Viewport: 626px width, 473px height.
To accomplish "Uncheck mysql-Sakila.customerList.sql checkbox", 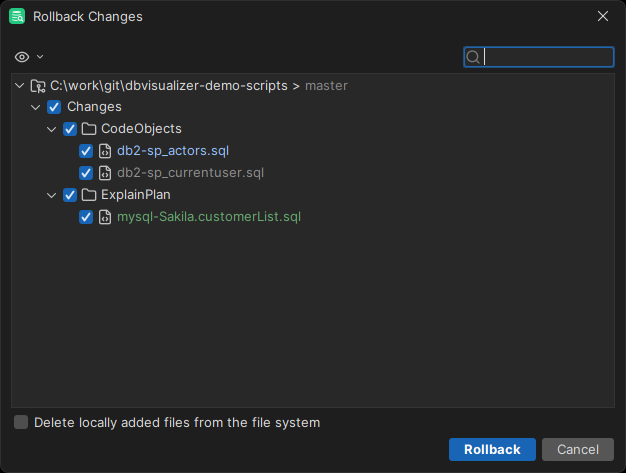I will [x=86, y=217].
